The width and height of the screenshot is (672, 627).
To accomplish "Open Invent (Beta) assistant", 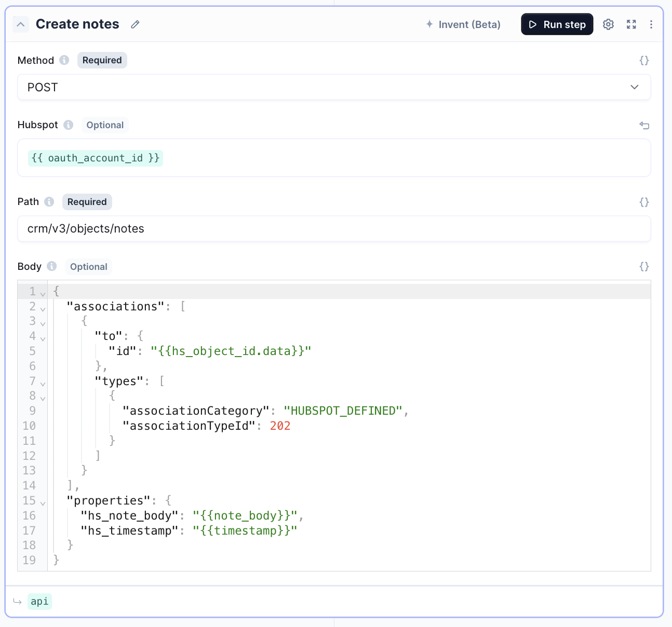I will coord(463,24).
